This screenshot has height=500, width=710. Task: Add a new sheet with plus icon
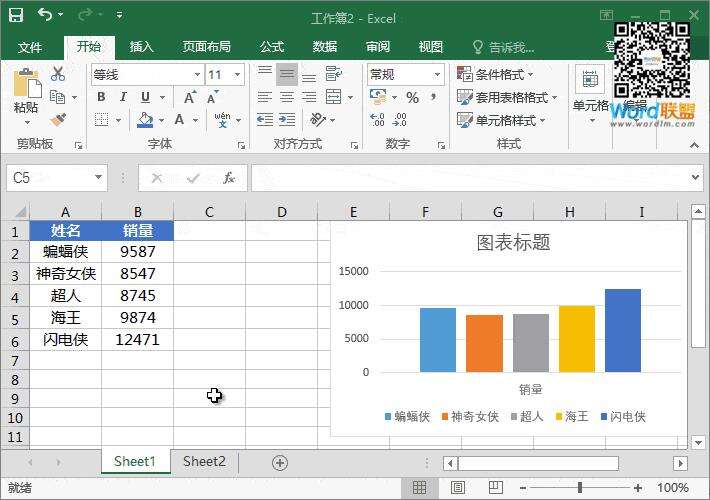tap(280, 462)
